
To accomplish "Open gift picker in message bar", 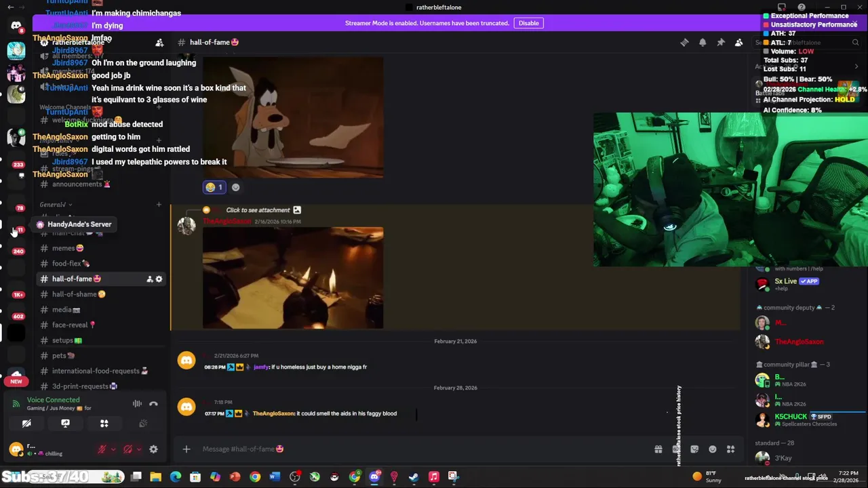I will click(658, 449).
